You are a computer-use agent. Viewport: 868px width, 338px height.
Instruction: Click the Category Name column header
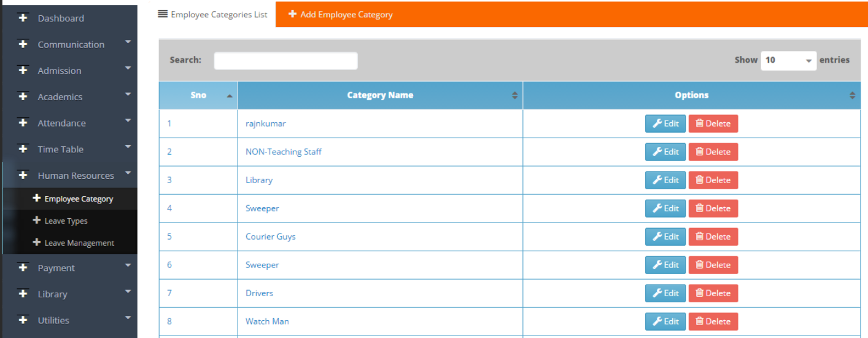[x=380, y=95]
